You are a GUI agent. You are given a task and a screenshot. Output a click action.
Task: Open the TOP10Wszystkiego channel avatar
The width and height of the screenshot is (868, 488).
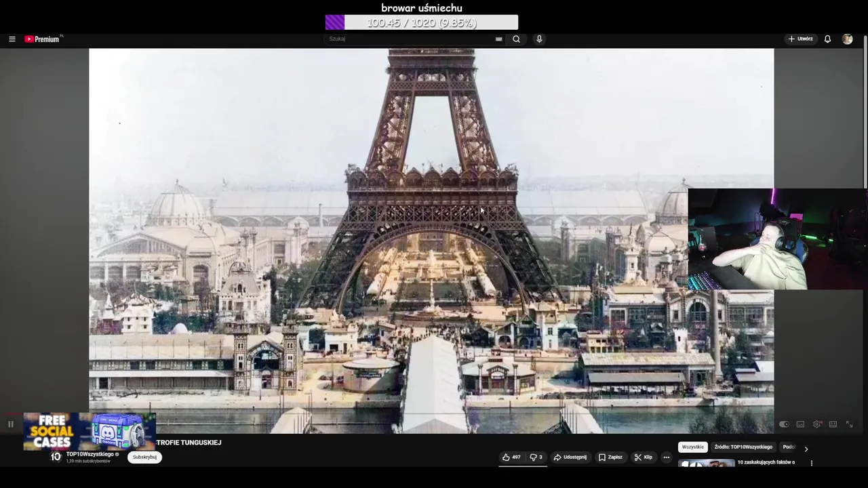point(56,457)
